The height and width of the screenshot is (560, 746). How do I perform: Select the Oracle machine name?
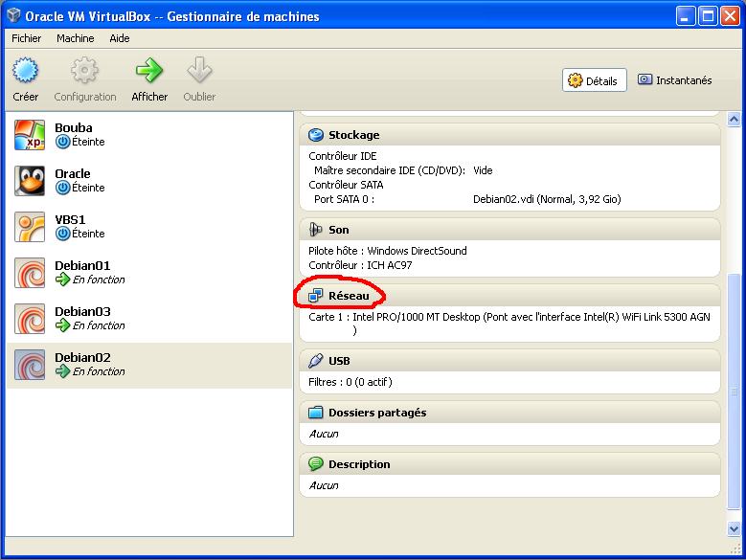73,173
